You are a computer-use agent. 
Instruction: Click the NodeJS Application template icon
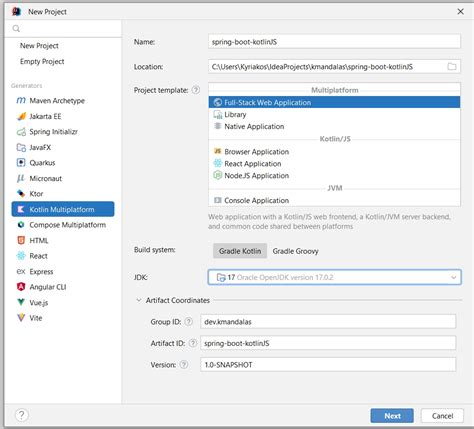click(218, 175)
